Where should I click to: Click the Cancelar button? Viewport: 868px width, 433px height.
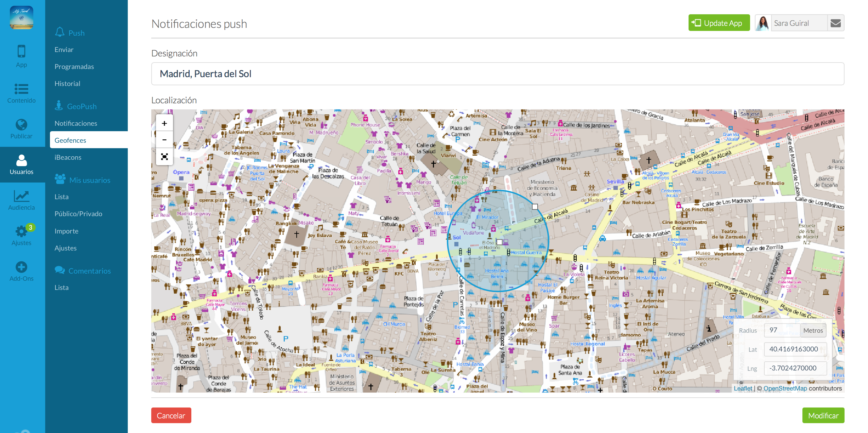pos(171,415)
